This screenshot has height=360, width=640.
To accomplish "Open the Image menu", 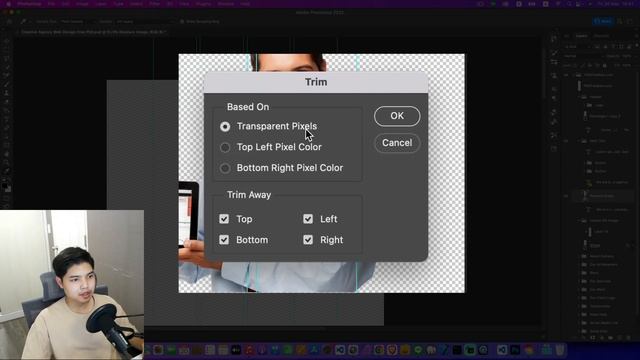I will (82, 4).
